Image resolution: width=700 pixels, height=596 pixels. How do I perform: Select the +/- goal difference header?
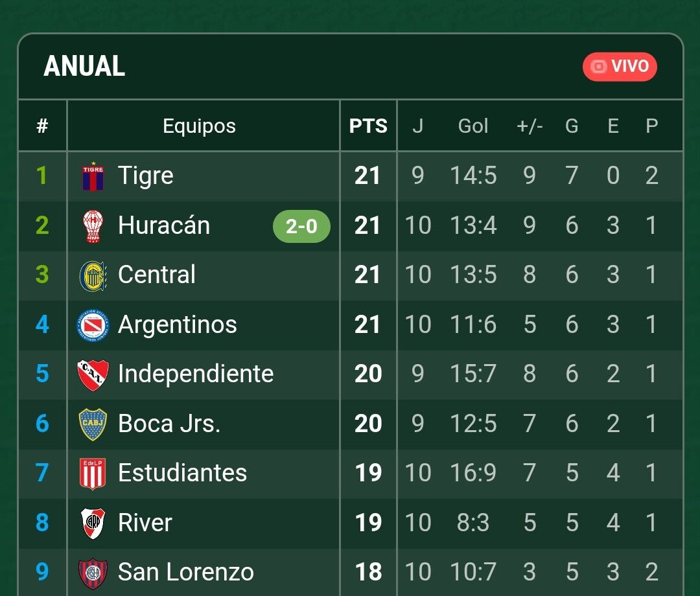(530, 126)
